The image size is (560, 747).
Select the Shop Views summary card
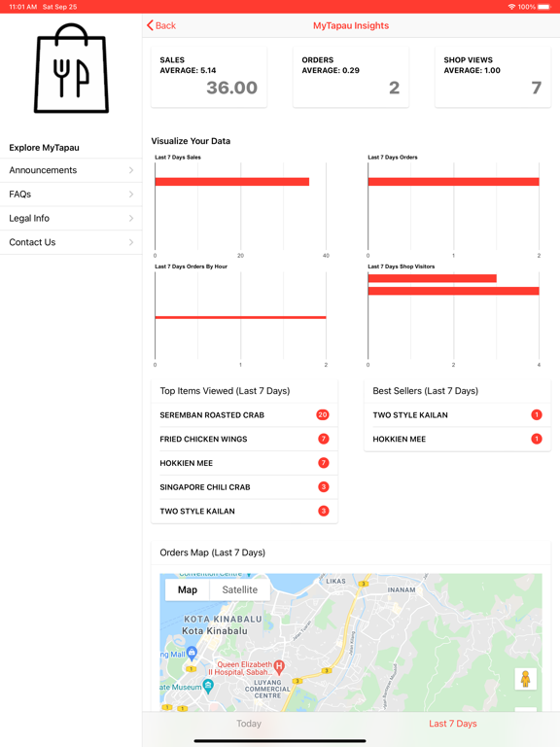pyautogui.click(x=493, y=77)
